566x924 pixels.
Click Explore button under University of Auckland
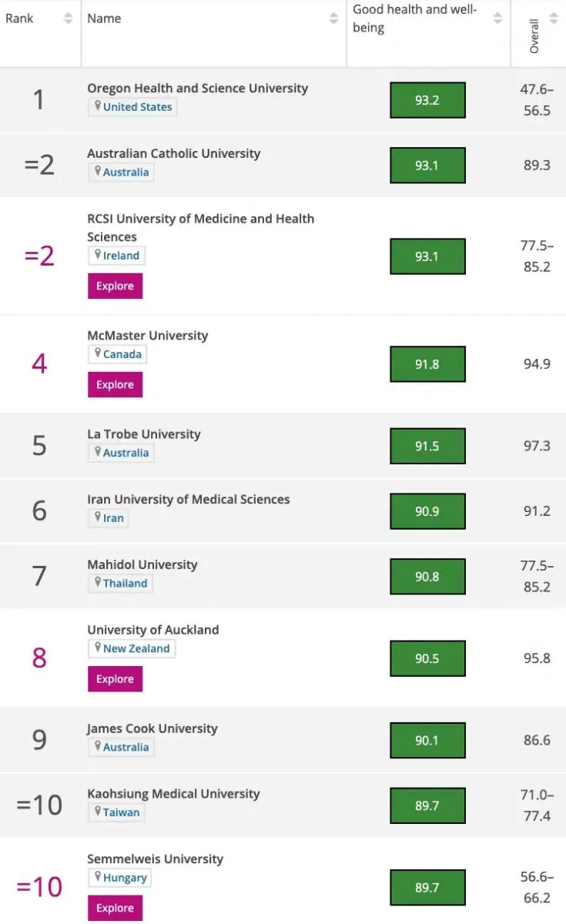pyautogui.click(x=115, y=678)
